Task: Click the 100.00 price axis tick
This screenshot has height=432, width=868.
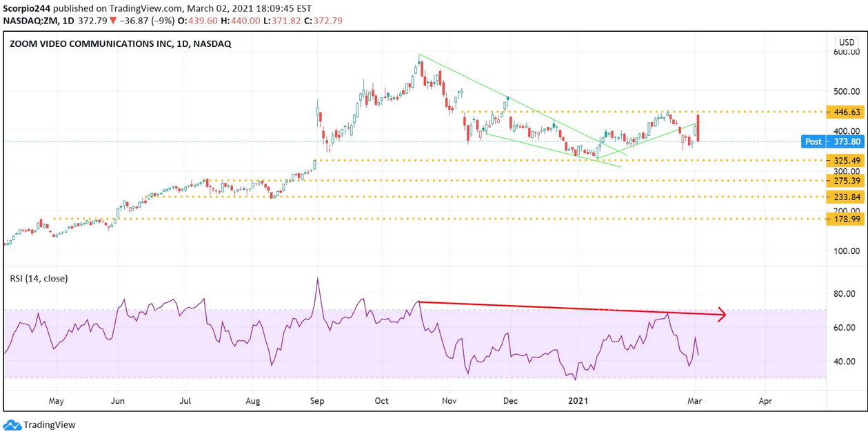Action: [845, 251]
